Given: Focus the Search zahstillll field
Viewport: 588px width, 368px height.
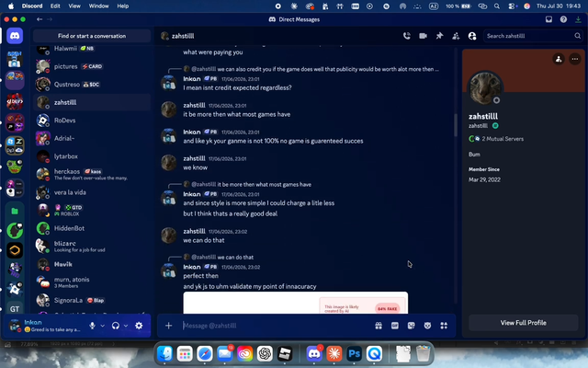Looking at the screenshot, I should coord(533,36).
